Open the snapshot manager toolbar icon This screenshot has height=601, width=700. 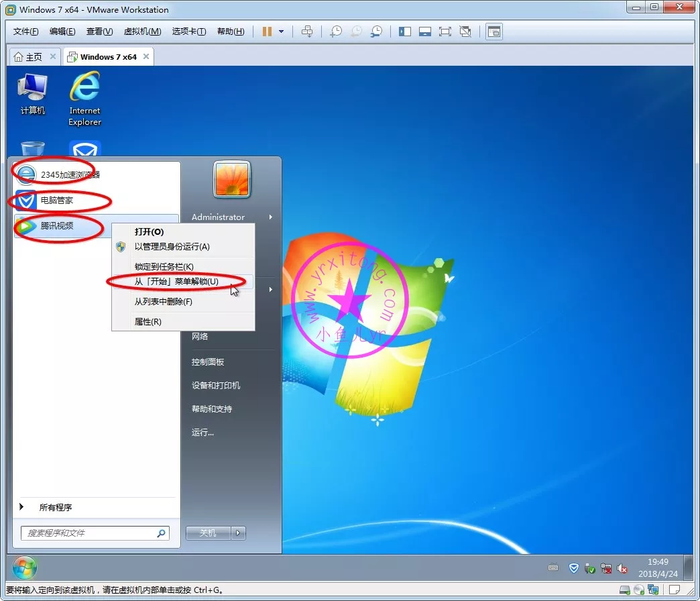click(377, 32)
